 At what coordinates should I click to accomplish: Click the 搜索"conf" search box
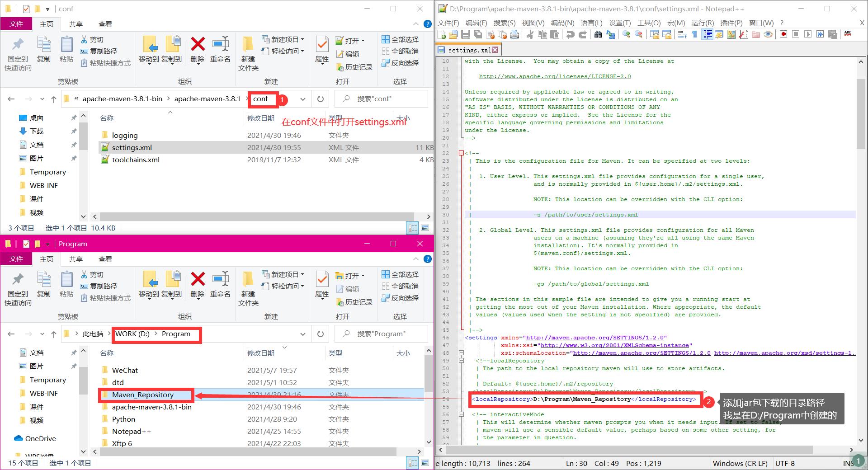tap(381, 99)
